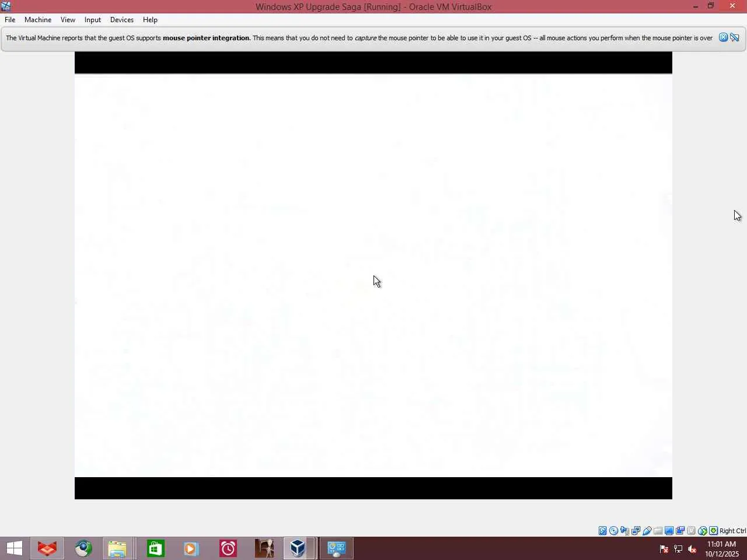Open the Windows Start button
The image size is (747, 560).
[x=15, y=548]
